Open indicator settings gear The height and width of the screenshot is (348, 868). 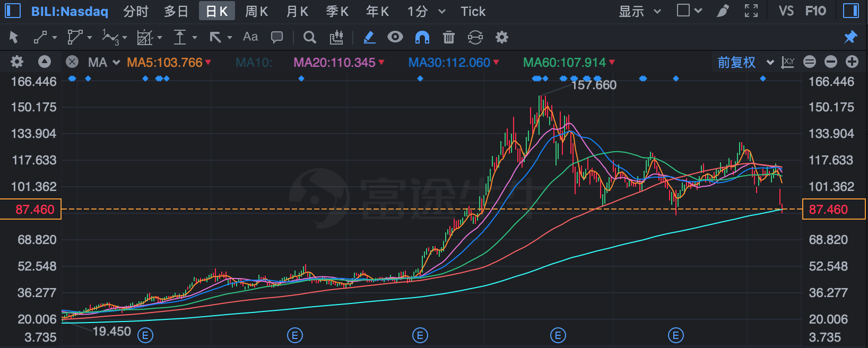17,62
